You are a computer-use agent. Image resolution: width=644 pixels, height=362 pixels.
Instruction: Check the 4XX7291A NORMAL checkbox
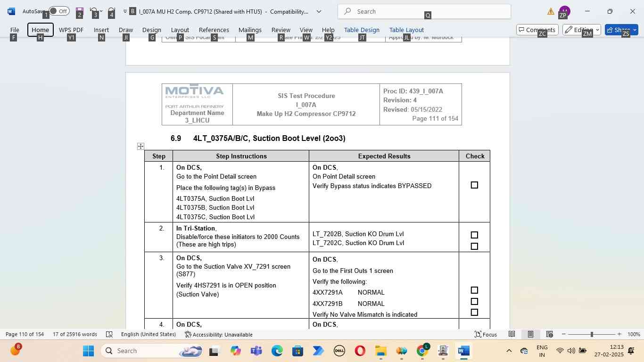pos(474,290)
